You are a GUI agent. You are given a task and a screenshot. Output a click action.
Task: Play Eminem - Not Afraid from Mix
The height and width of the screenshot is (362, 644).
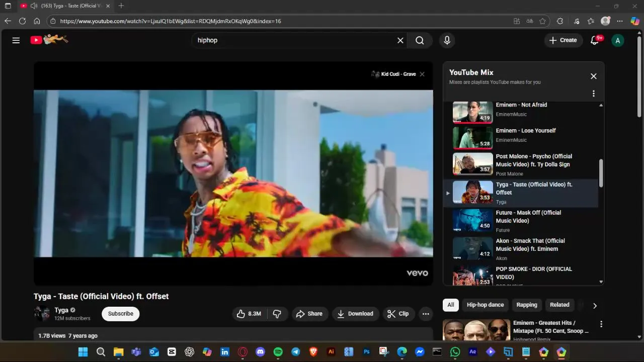click(x=521, y=112)
